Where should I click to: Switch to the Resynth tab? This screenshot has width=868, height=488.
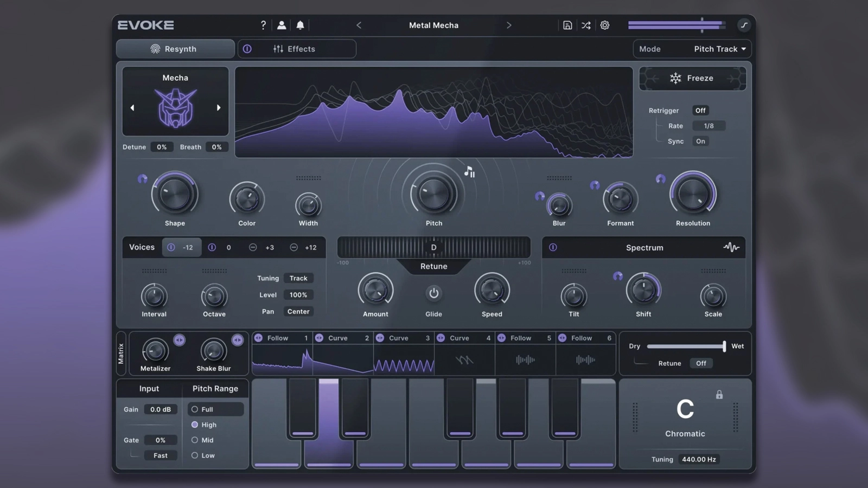(175, 49)
